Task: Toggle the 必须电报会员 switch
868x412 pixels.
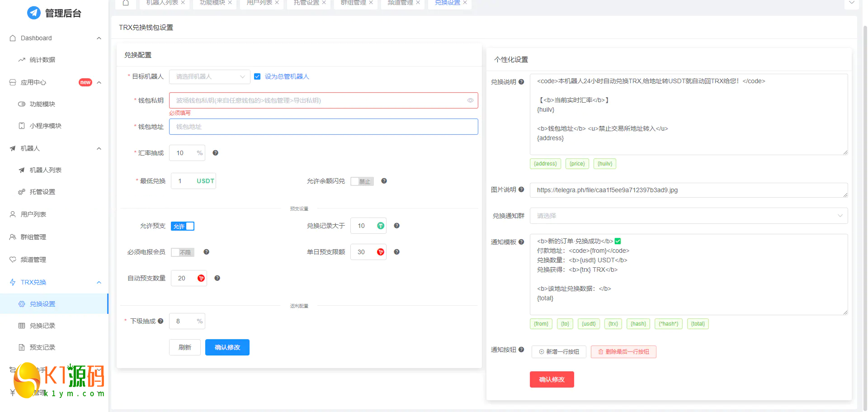Action: coord(183,252)
